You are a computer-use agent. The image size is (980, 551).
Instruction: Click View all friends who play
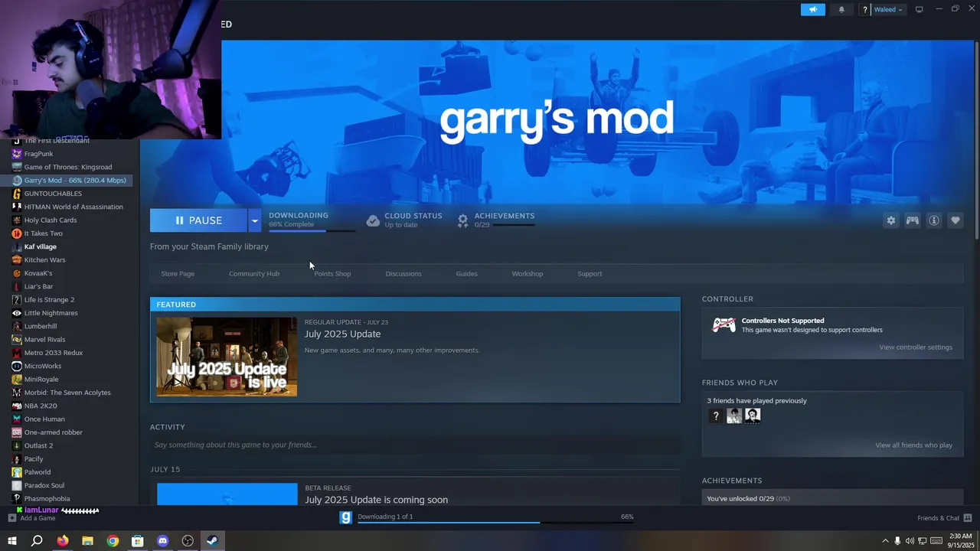pos(913,445)
